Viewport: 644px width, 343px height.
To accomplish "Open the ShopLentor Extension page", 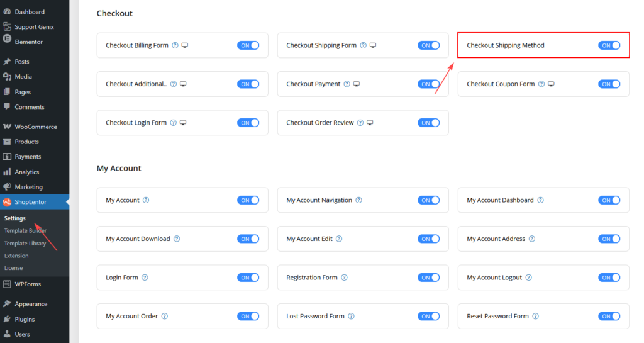I will tap(16, 256).
